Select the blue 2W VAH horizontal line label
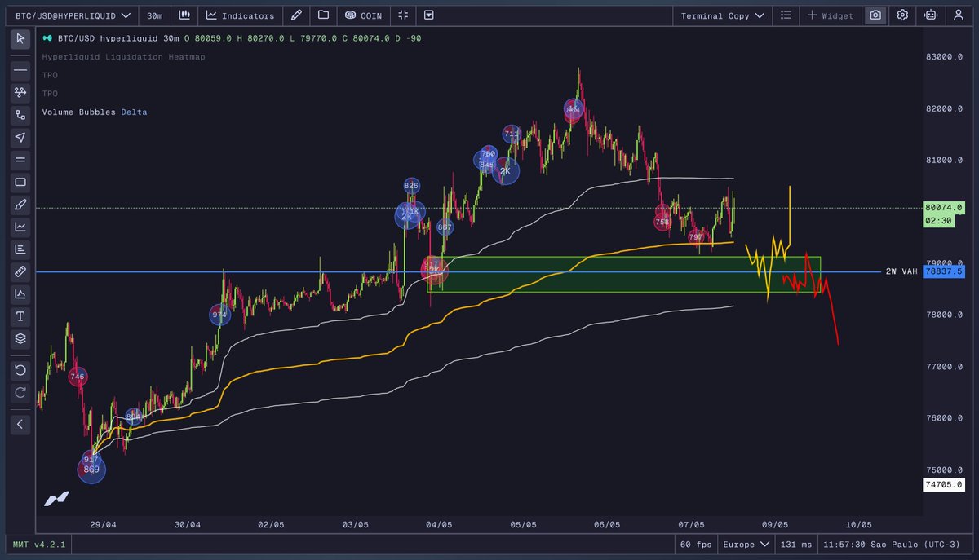Image resolution: width=979 pixels, height=560 pixels. pyautogui.click(x=901, y=271)
